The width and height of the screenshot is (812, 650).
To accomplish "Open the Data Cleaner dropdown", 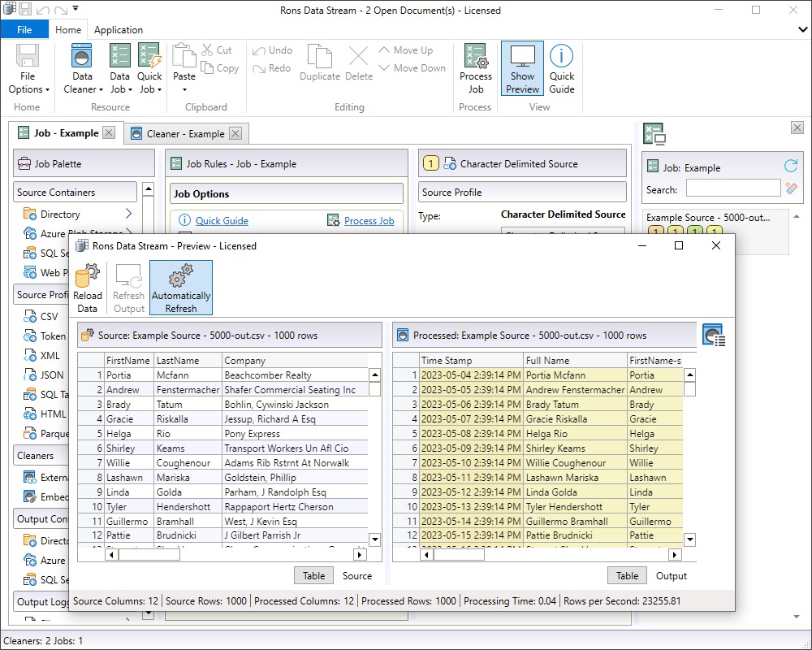I will click(x=83, y=89).
